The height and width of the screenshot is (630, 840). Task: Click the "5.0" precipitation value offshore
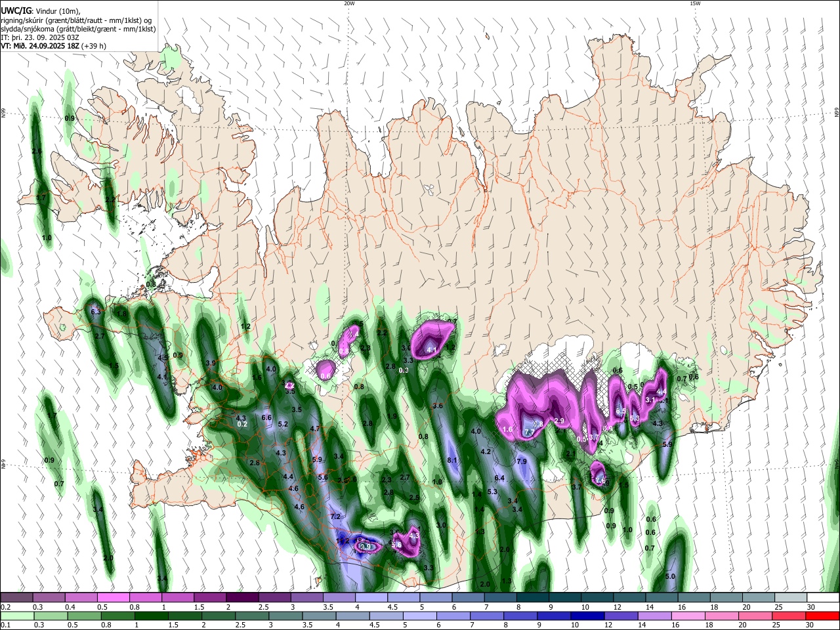670,576
